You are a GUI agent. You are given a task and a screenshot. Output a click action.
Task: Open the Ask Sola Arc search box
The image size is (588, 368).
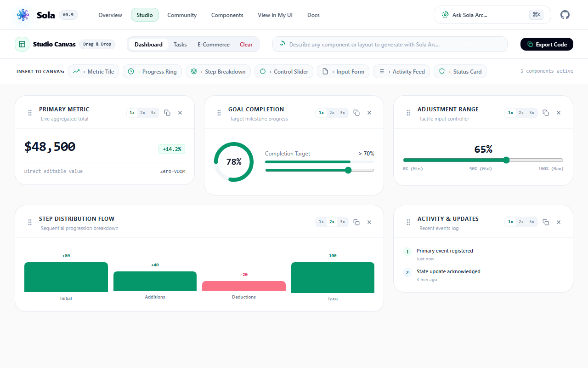click(x=492, y=15)
